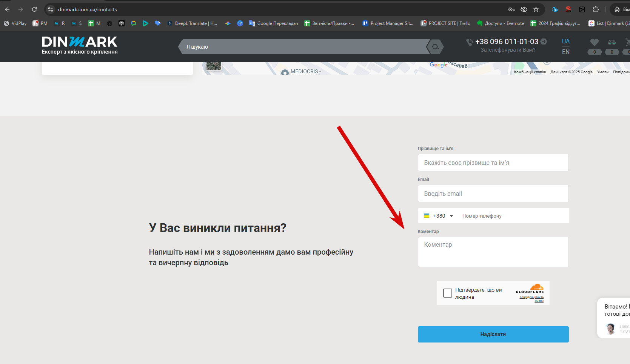Click the Google logo on the map
The image size is (630, 364).
pos(438,65)
